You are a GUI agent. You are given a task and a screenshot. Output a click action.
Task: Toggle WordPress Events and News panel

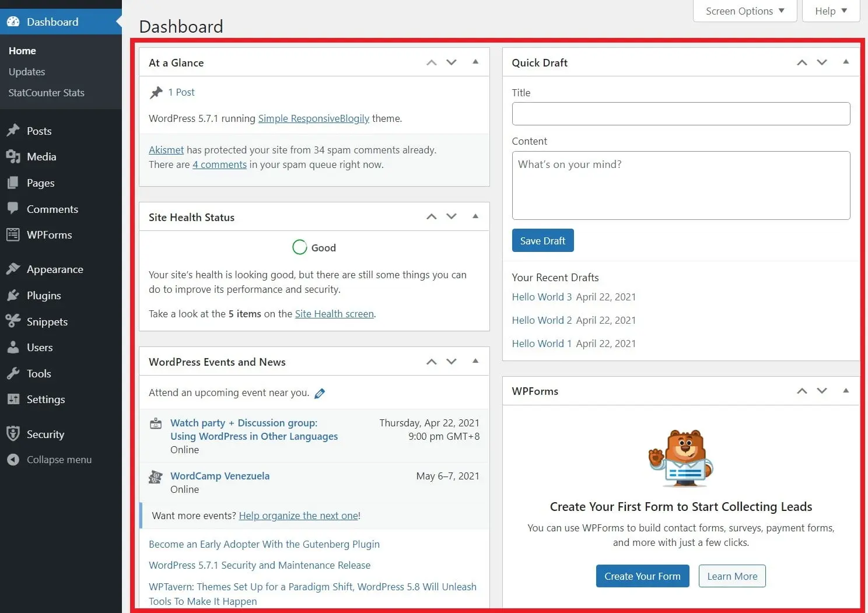(475, 361)
